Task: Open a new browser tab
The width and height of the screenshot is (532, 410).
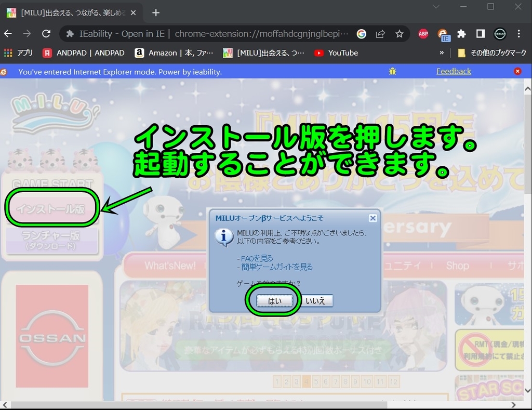Action: [x=156, y=13]
